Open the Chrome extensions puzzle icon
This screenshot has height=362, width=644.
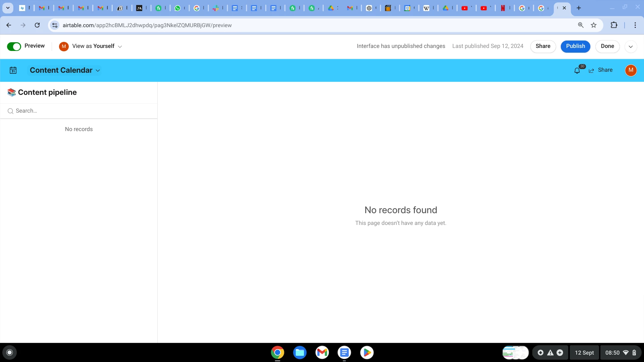click(614, 25)
